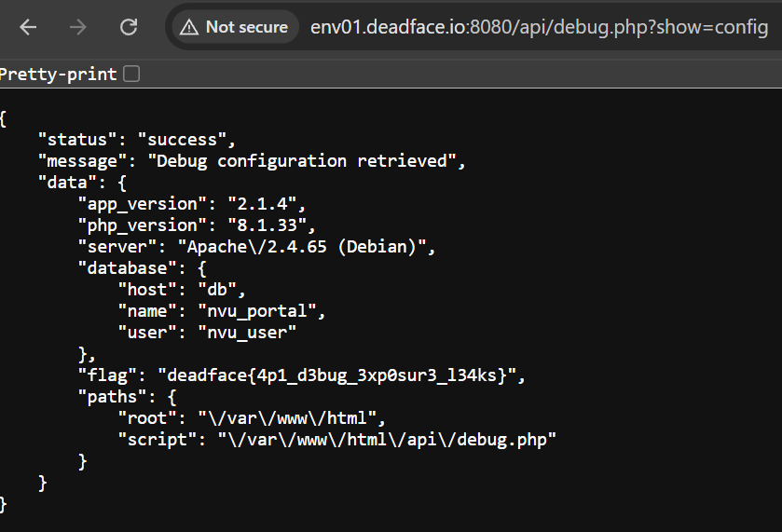This screenshot has height=532, width=782.
Task: Open the Not secure site info chip
Action: tap(234, 27)
